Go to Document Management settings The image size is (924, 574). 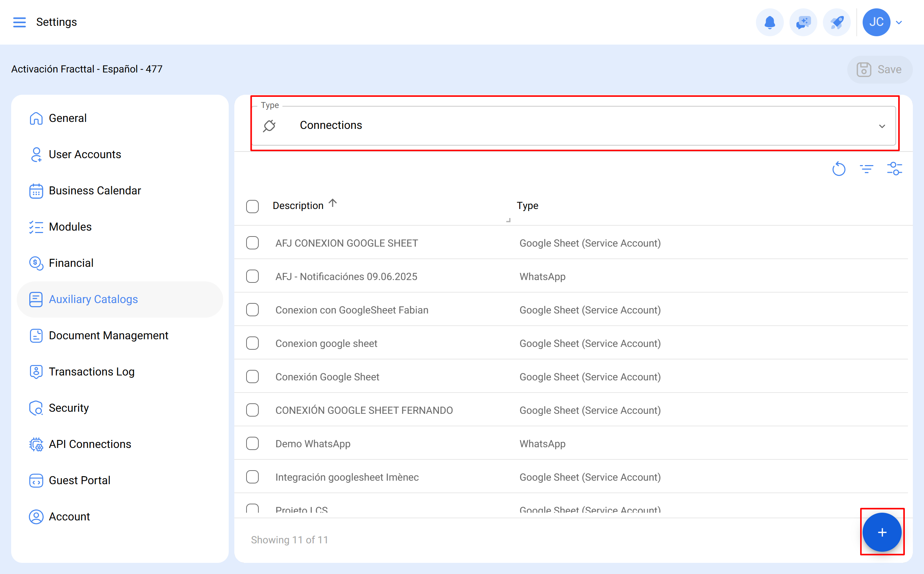pyautogui.click(x=109, y=335)
